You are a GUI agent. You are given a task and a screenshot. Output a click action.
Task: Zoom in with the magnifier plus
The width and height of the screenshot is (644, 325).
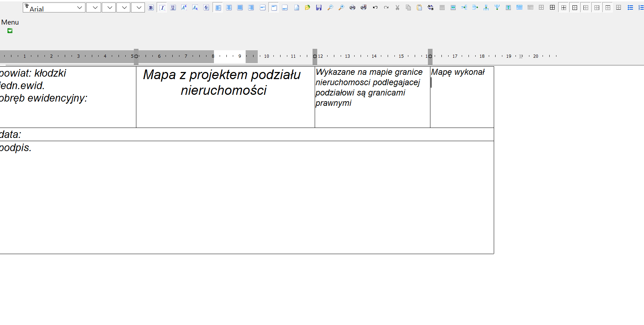click(341, 7)
